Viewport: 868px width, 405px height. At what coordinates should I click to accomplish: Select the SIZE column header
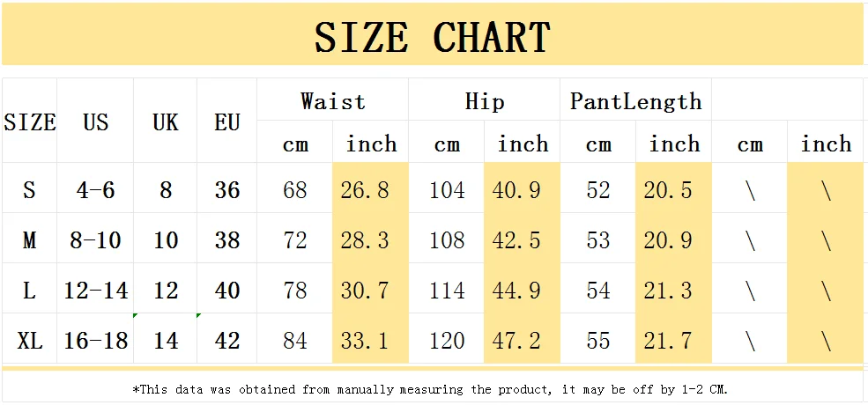click(x=29, y=121)
